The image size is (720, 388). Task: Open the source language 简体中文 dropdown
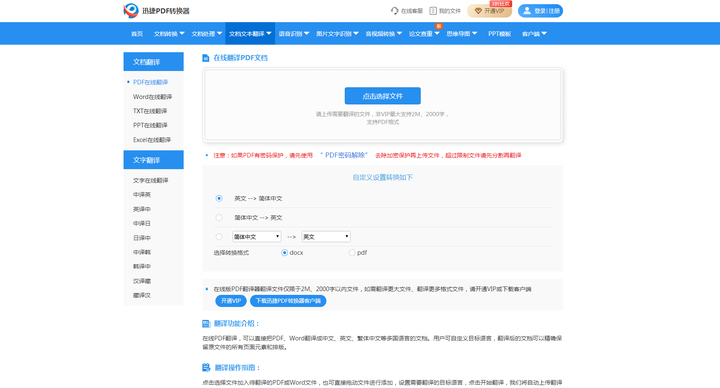point(256,237)
